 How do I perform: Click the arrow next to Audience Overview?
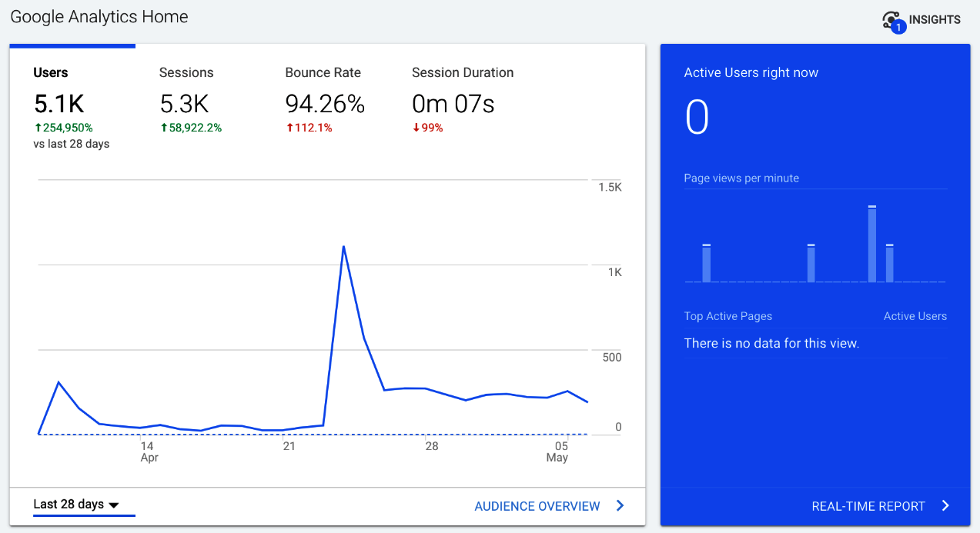(620, 506)
